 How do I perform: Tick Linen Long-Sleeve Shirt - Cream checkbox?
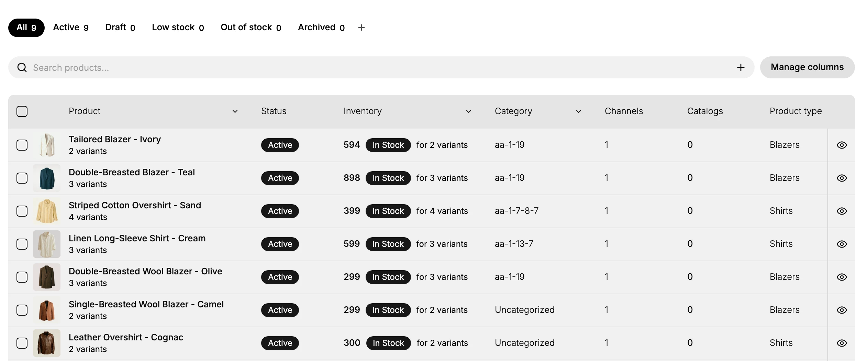[22, 244]
